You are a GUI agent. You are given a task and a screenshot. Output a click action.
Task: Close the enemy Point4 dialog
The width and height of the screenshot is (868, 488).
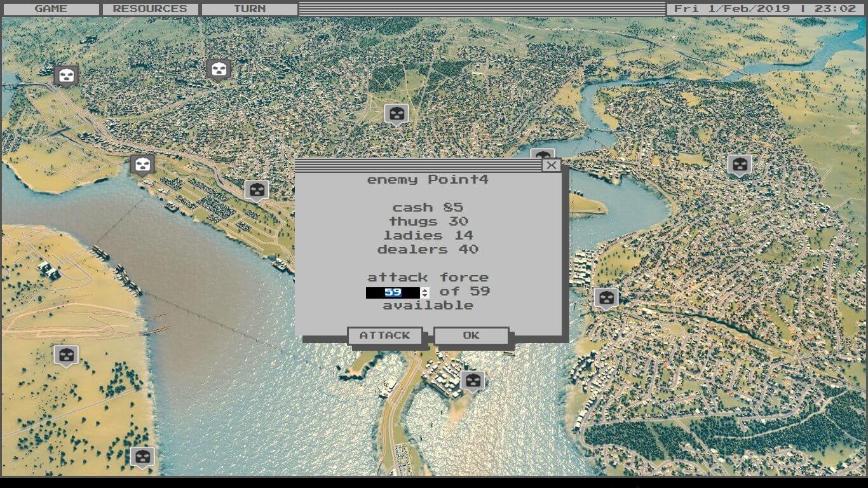pyautogui.click(x=551, y=165)
